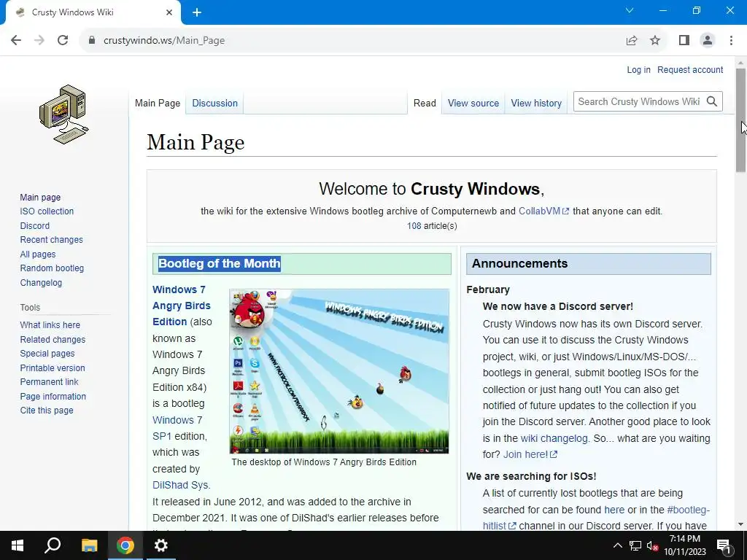Open Special pages tool link

47,354
